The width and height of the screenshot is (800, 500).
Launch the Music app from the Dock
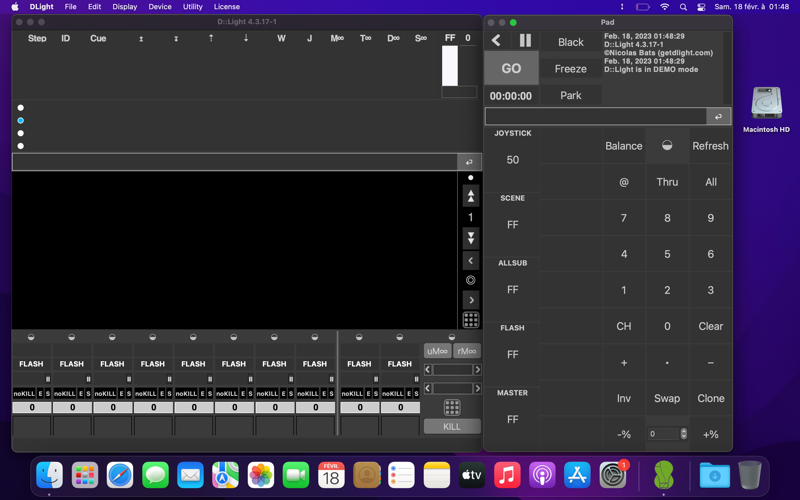[x=507, y=475]
